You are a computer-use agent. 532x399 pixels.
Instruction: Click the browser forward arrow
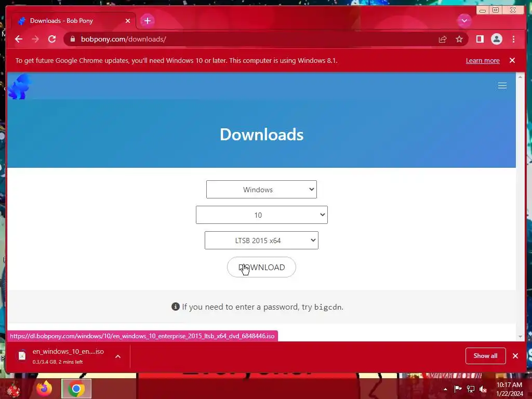[35, 39]
